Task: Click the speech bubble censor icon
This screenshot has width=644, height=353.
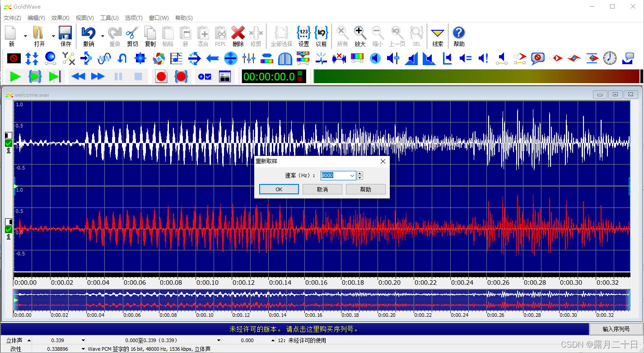Action: pos(537,58)
